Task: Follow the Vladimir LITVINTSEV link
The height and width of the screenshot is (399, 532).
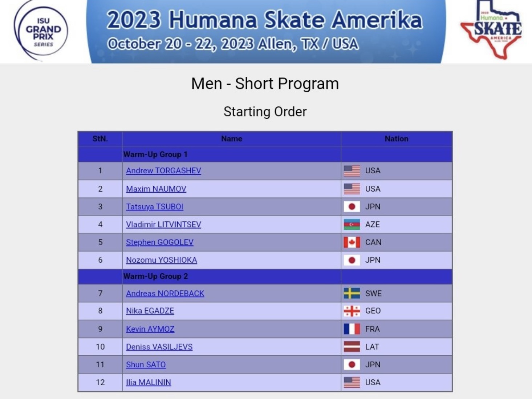Action: (x=163, y=225)
